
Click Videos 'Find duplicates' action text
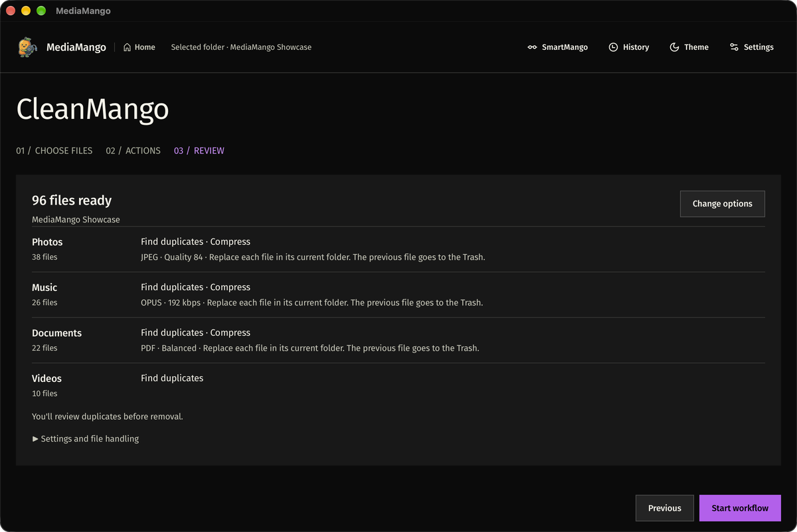click(x=172, y=378)
